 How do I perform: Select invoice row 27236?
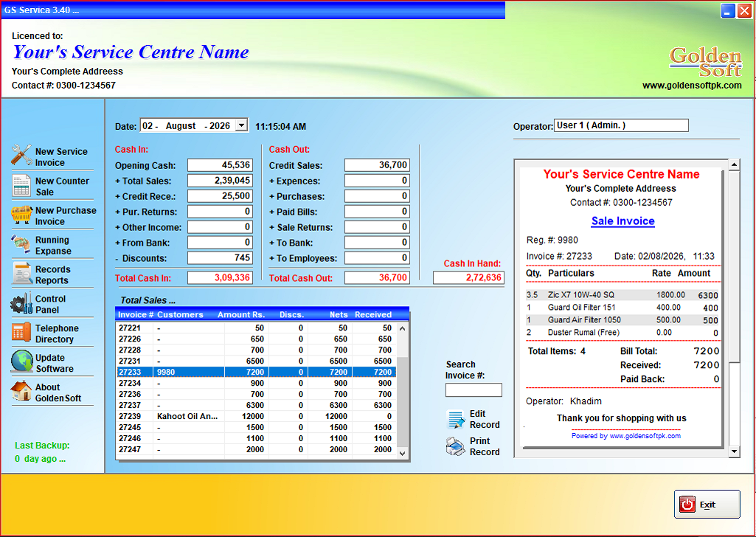[x=257, y=395]
